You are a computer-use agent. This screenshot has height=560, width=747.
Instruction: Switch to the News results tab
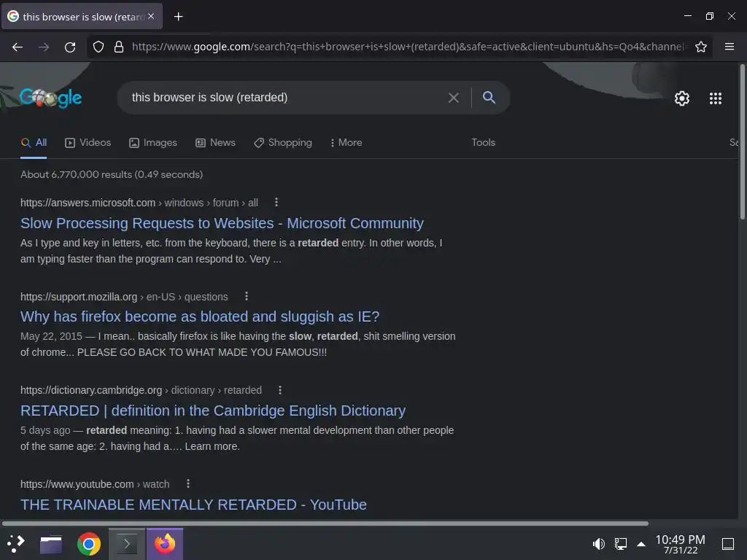click(215, 142)
